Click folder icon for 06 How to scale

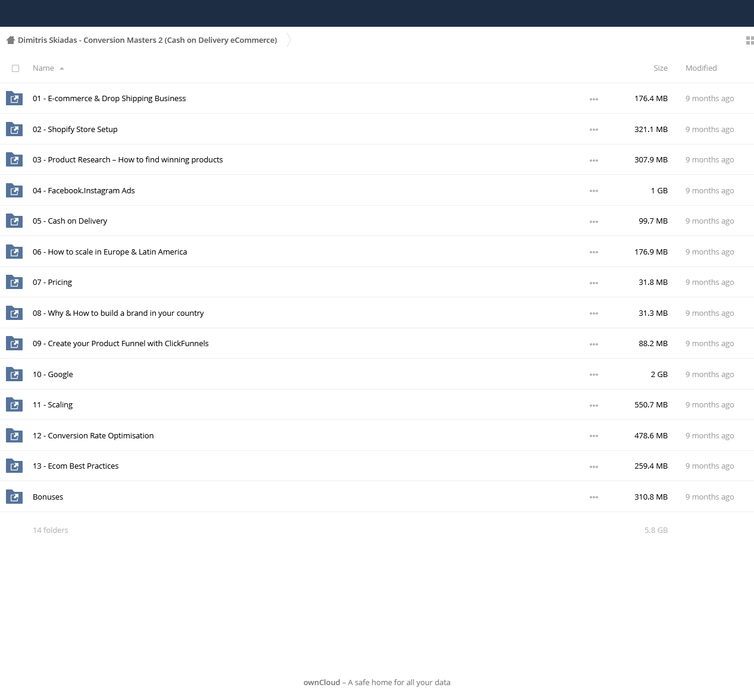14,252
